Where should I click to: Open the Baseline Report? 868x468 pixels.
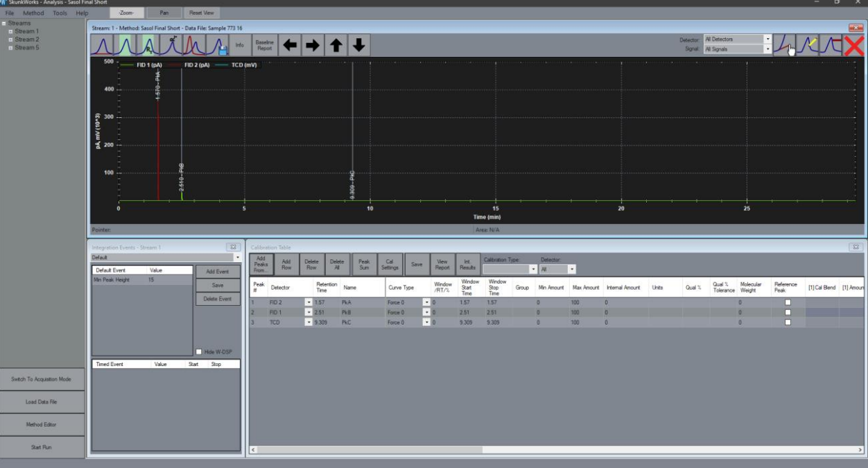tap(264, 45)
